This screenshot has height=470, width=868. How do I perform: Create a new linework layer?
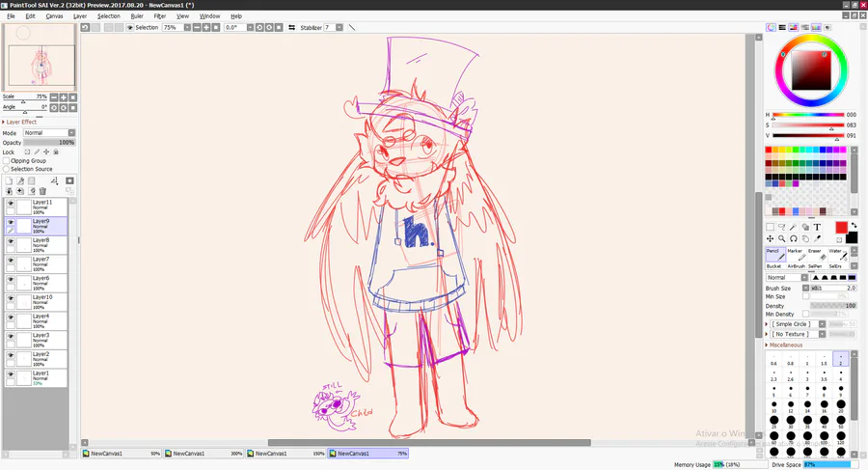coord(20,180)
